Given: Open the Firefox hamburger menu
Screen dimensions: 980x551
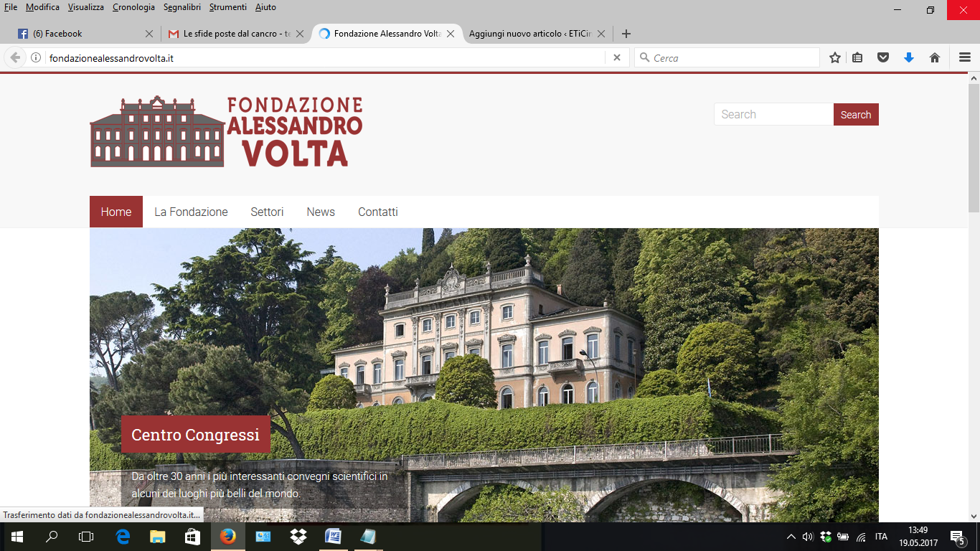Looking at the screenshot, I should tap(965, 58).
